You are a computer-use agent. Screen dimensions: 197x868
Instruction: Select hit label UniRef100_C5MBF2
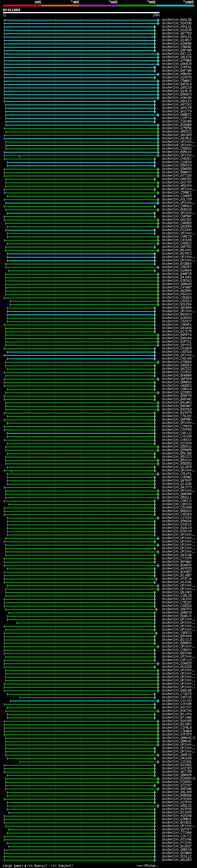pos(177,193)
